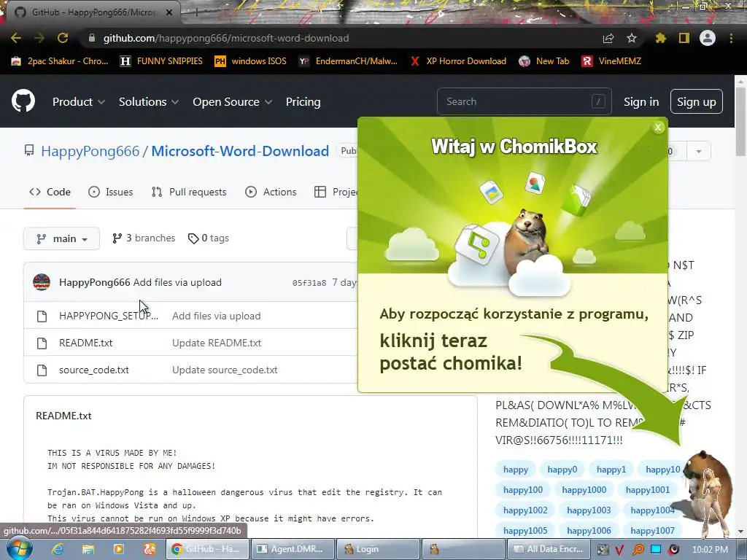
Task: Switch to the Issues tab
Action: coord(111,192)
